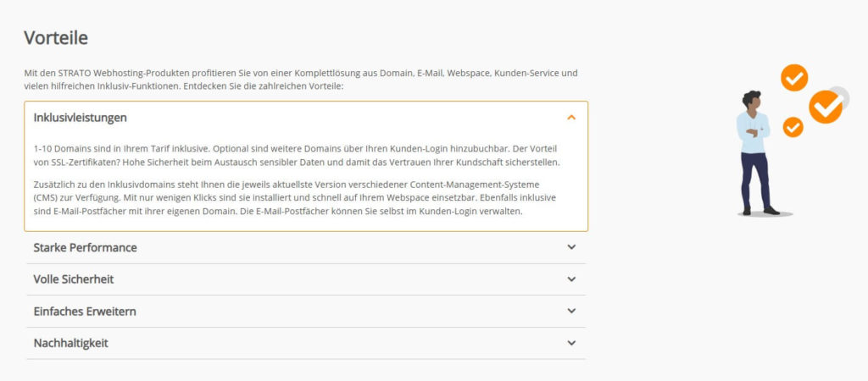Click the smallest orange checkmark circle
The height and width of the screenshot is (381, 868).
(793, 127)
